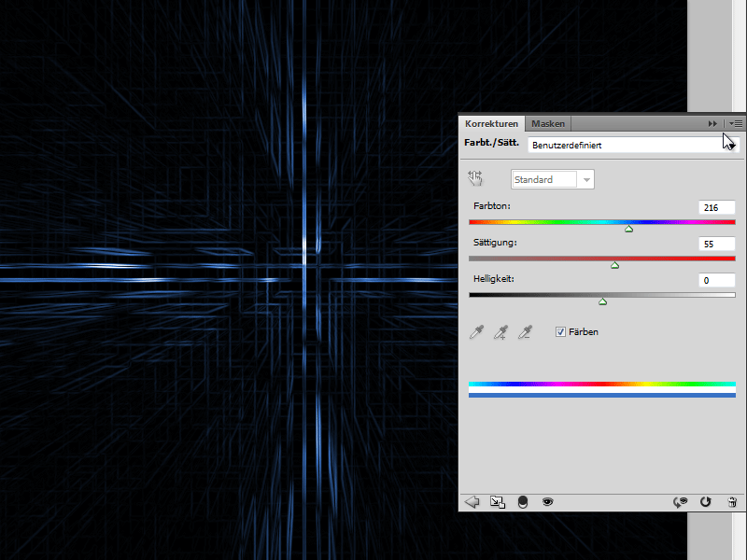Select the Korrekturen tab

click(x=492, y=124)
